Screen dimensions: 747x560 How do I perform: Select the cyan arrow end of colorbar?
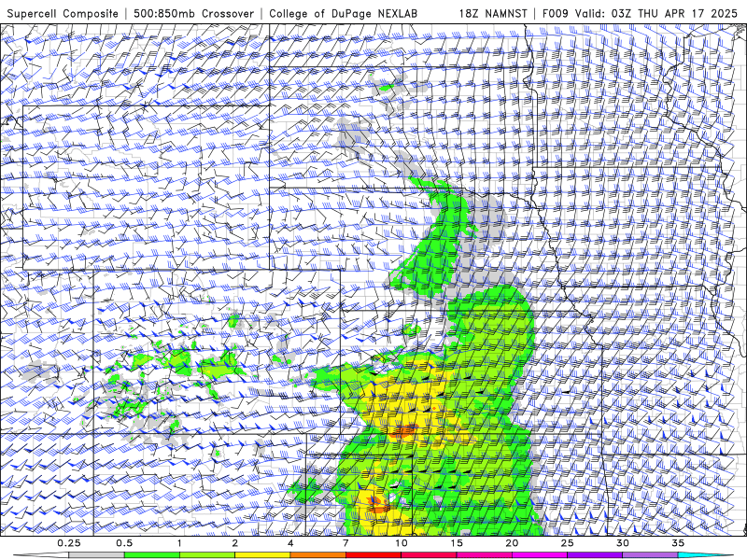click(707, 555)
